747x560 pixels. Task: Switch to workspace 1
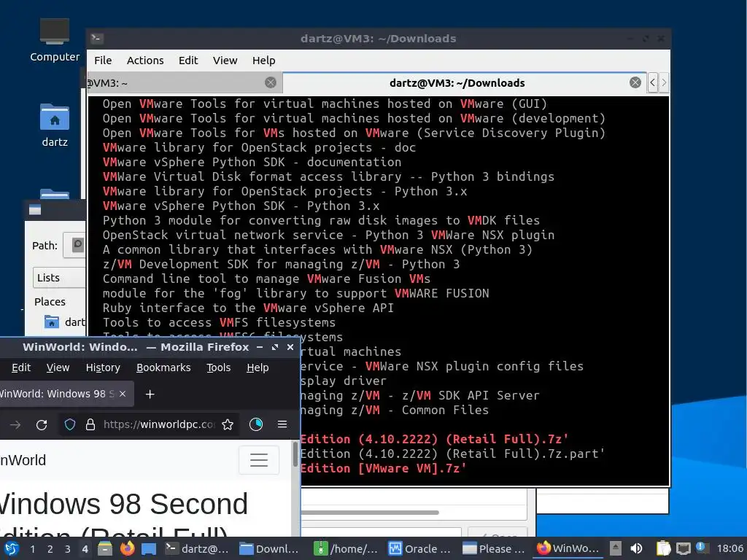[x=32, y=549]
